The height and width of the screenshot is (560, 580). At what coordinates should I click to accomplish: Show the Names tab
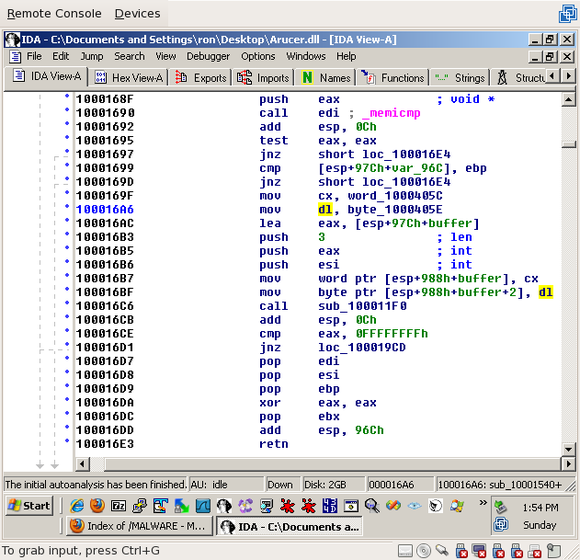[326, 78]
